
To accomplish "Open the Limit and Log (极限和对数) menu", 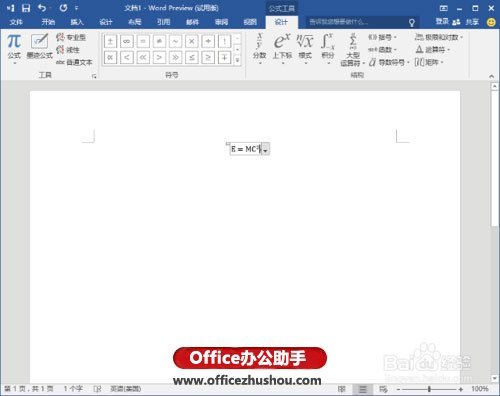I will point(439,37).
